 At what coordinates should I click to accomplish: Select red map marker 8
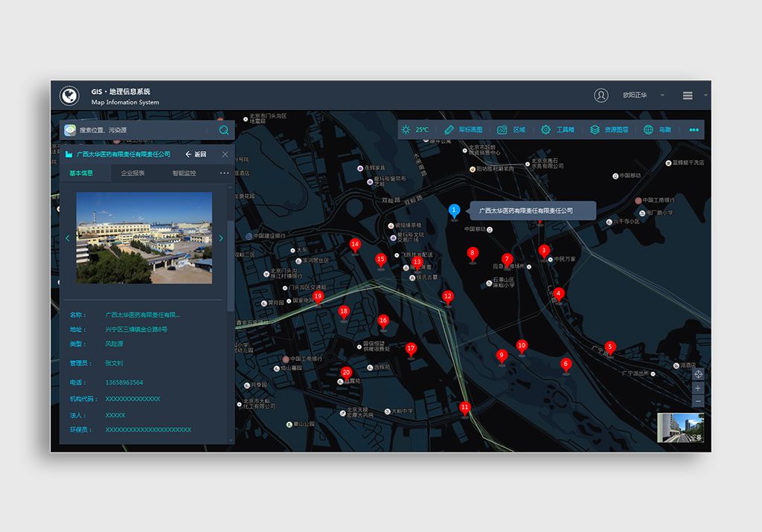(472, 254)
